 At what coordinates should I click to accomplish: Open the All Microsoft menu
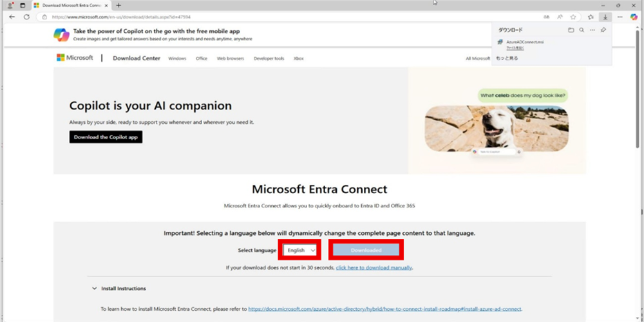(x=478, y=59)
